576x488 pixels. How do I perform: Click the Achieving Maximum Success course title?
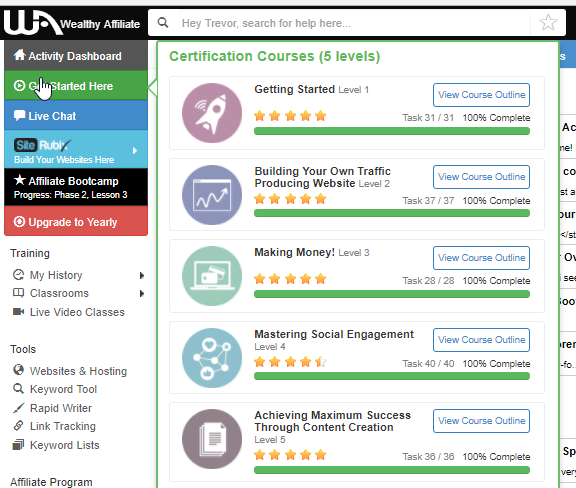pyautogui.click(x=332, y=421)
